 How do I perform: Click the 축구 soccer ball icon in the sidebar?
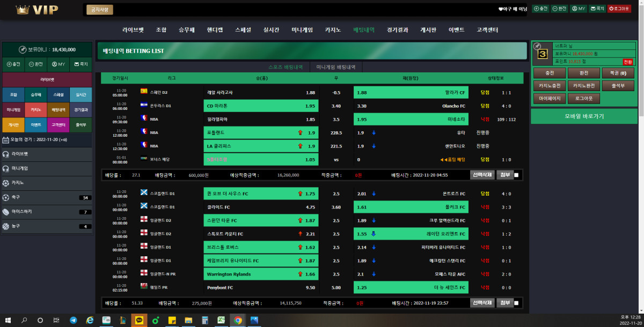(x=6, y=197)
